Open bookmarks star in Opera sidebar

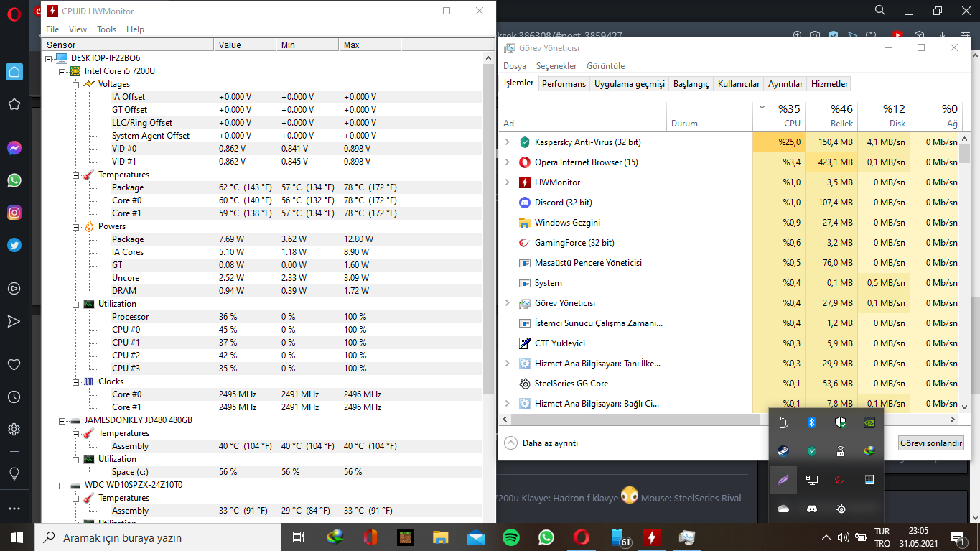click(14, 104)
